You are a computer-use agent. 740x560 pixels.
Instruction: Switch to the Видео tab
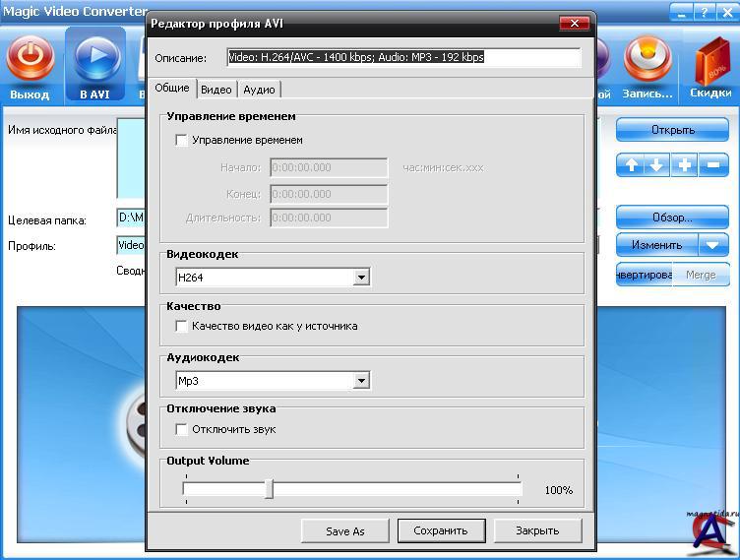coord(216,90)
